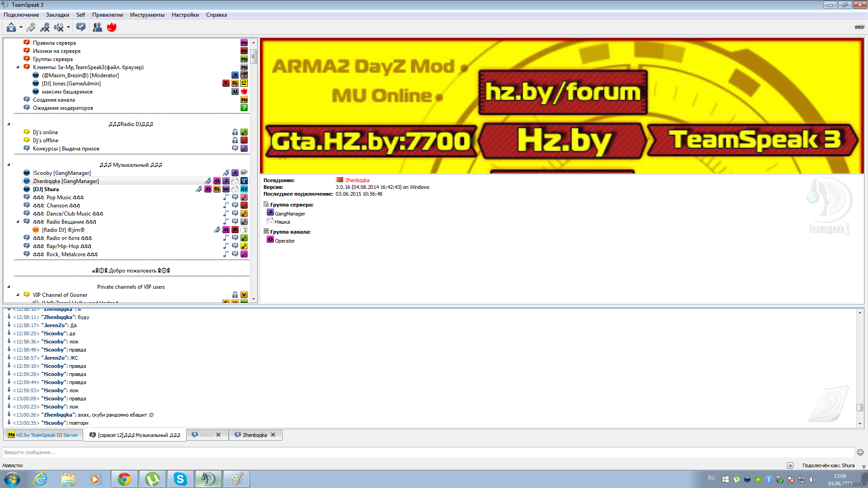Image resolution: width=868 pixels, height=488 pixels.
Task: Click the Zhenbqqka nickname in info panel
Action: pos(357,180)
